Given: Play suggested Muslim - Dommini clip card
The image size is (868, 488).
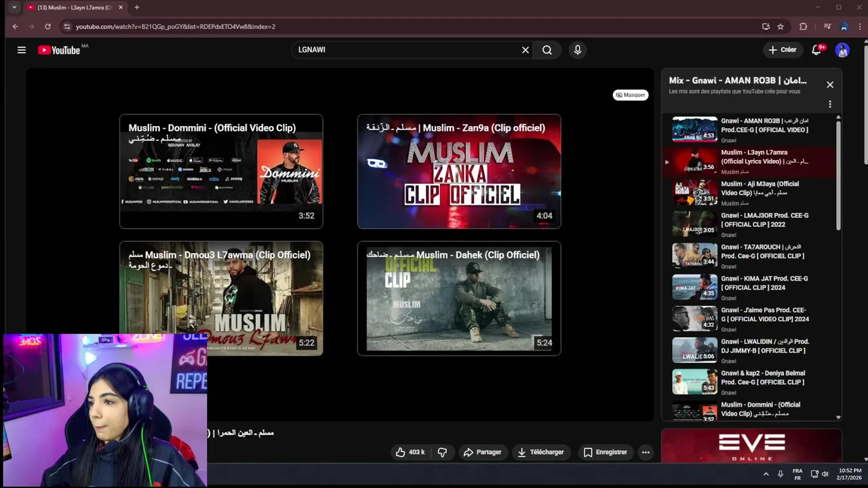Looking at the screenshot, I should pos(221,171).
